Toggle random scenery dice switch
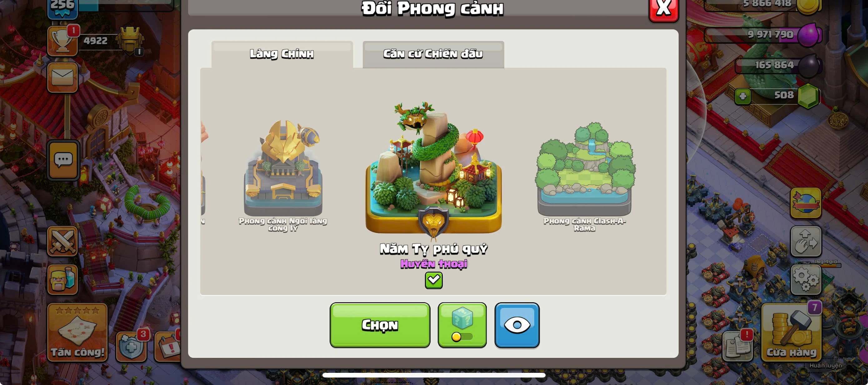This screenshot has height=385, width=868. (462, 325)
